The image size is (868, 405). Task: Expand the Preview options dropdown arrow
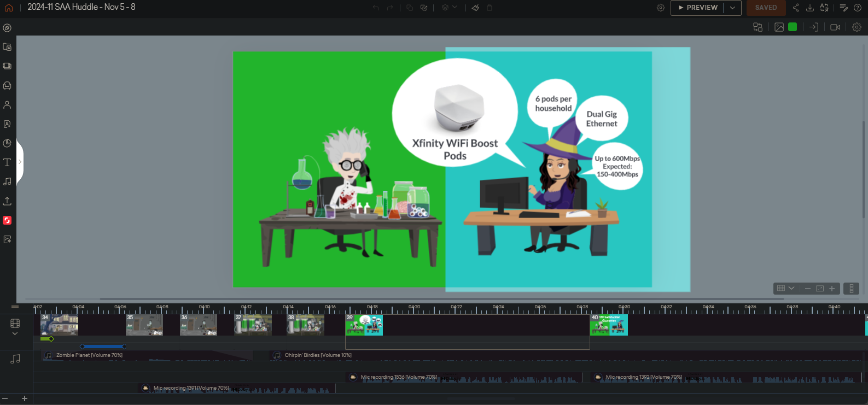pyautogui.click(x=733, y=8)
